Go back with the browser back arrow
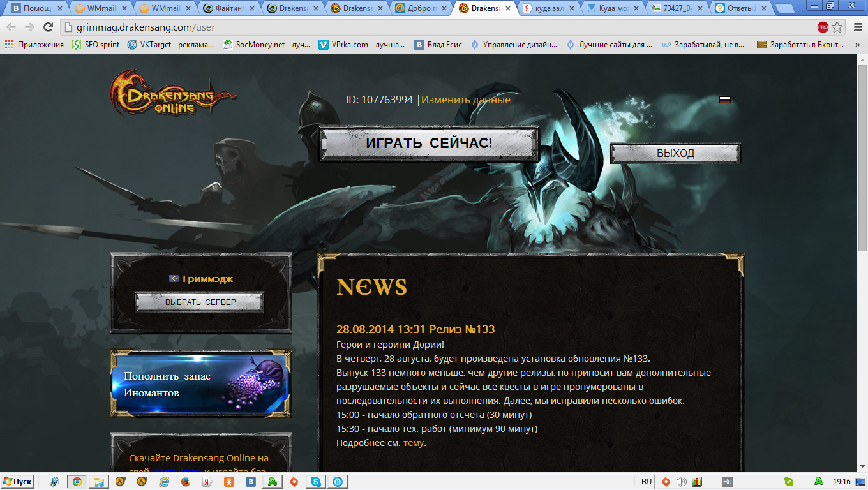Screen dimensions: 868x490 click(11, 27)
